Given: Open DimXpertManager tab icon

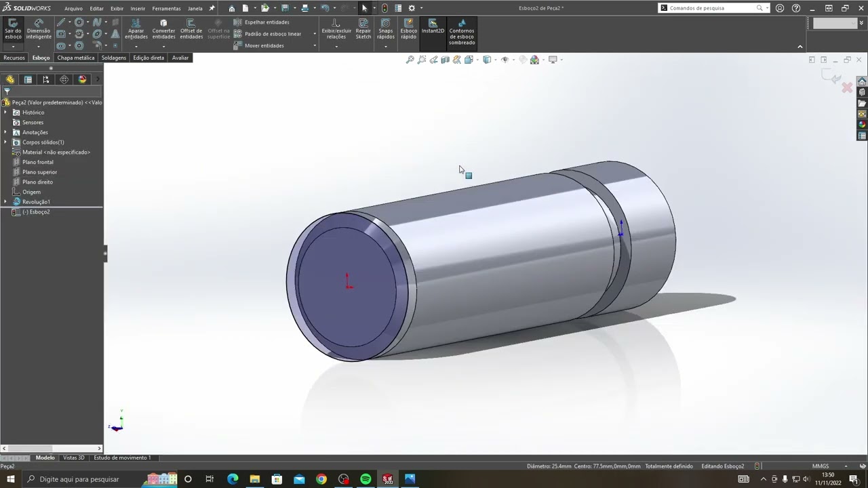Looking at the screenshot, I should pos(64,79).
